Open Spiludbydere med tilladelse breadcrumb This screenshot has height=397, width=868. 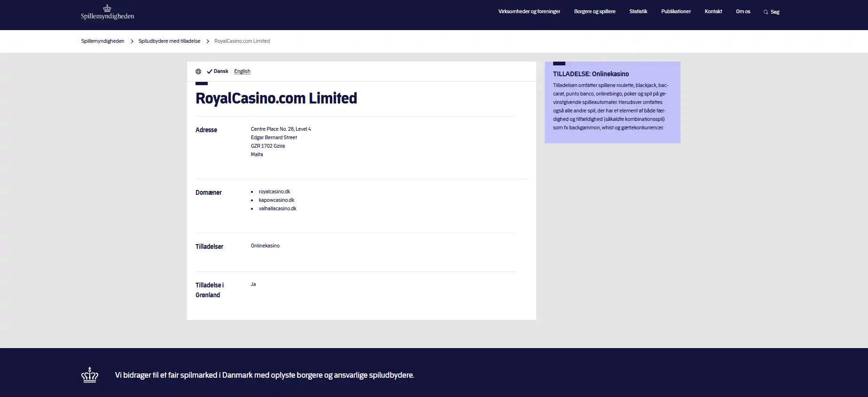[169, 41]
